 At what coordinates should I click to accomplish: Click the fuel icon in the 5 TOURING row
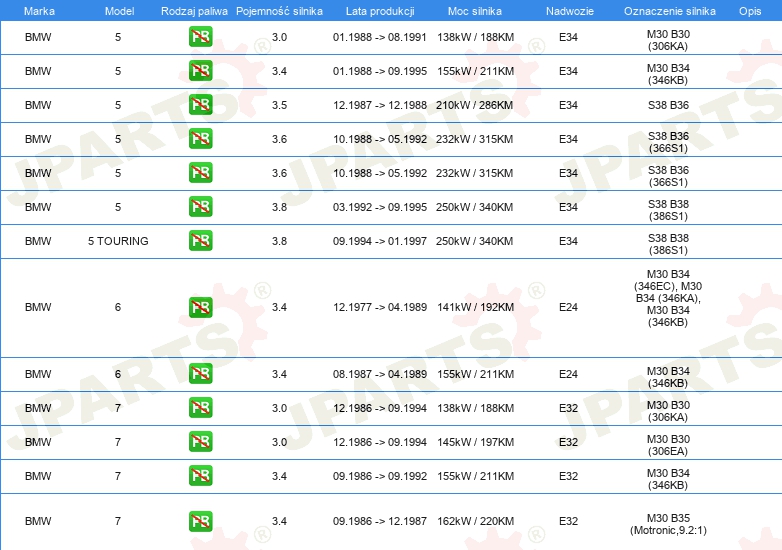(200, 240)
